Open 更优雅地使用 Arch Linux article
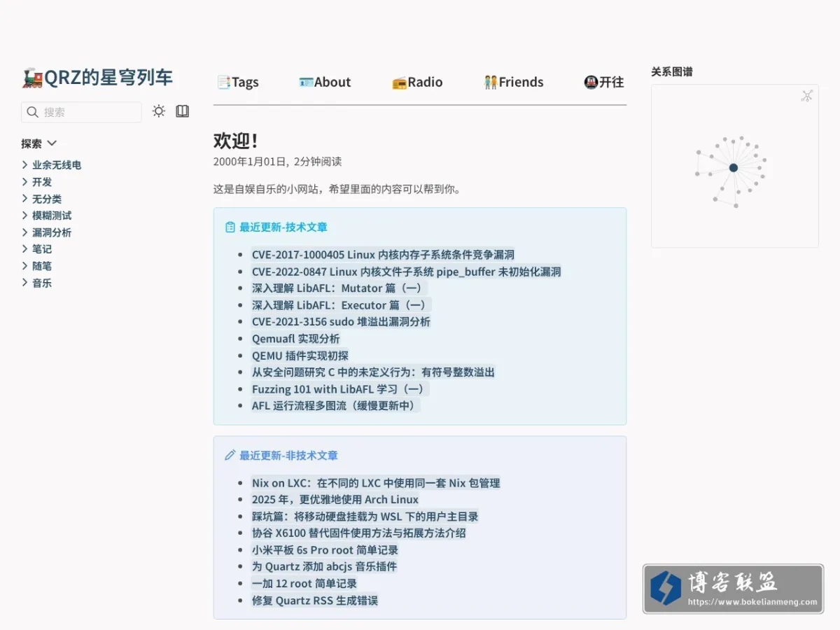 click(335, 500)
